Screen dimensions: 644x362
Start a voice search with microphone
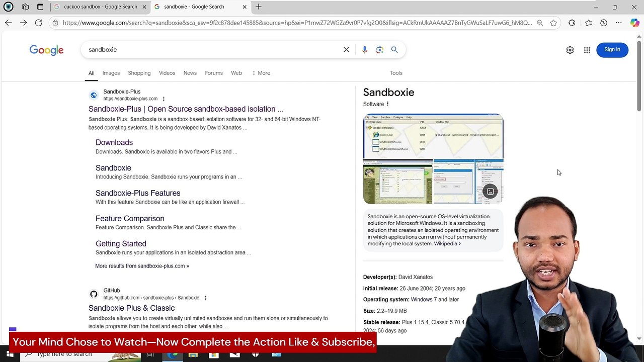365,50
